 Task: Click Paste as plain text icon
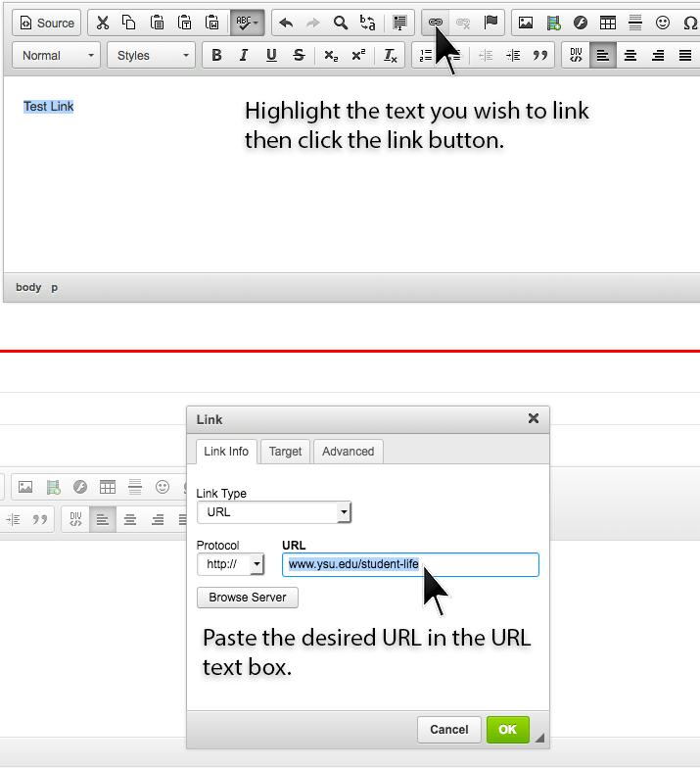coord(184,23)
